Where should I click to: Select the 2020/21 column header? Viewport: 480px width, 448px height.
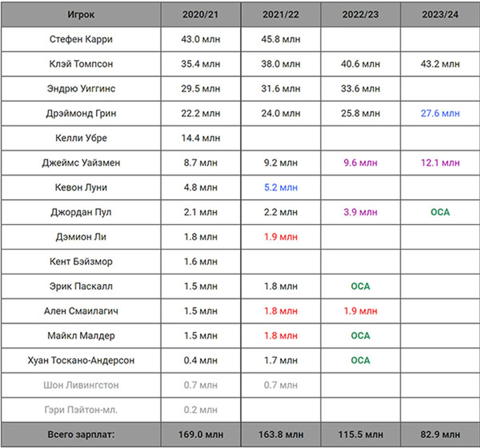(201, 14)
